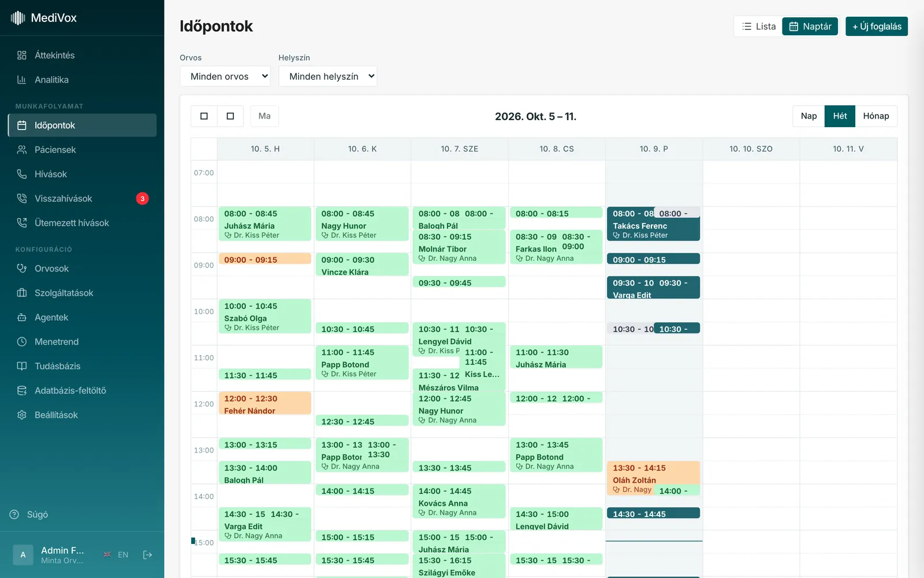
Task: Open the Admin user profile
Action: tap(49, 555)
